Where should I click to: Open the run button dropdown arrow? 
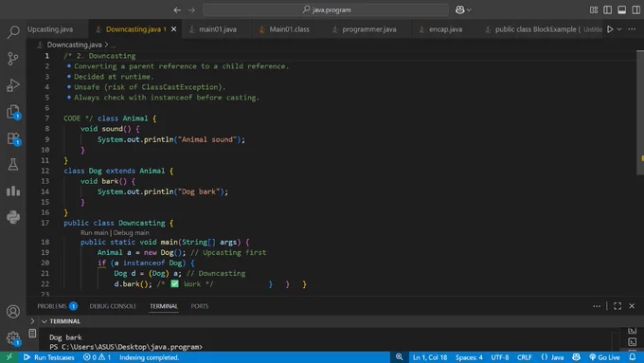click(619, 29)
